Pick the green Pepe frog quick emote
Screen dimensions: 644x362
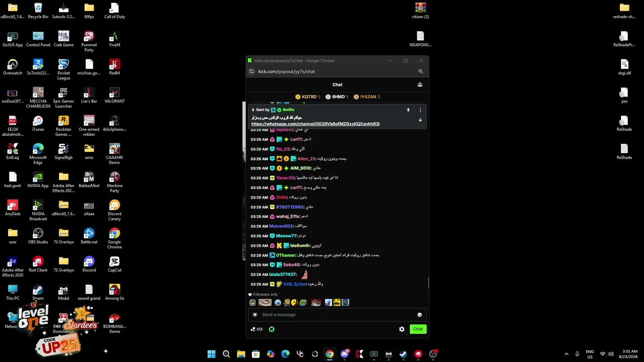(303, 302)
